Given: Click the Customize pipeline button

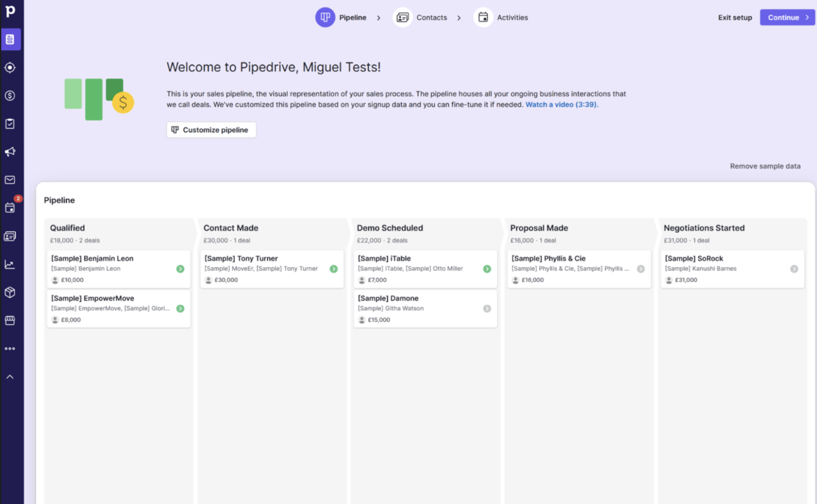Looking at the screenshot, I should (211, 129).
